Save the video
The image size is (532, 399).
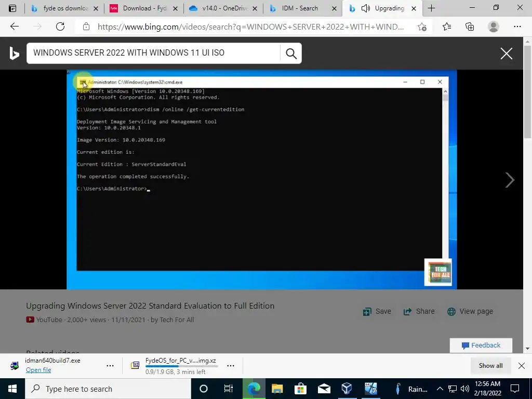point(377,312)
